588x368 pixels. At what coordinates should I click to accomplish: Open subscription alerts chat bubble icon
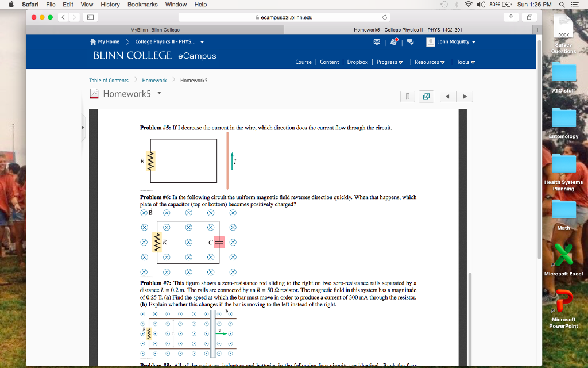click(410, 41)
